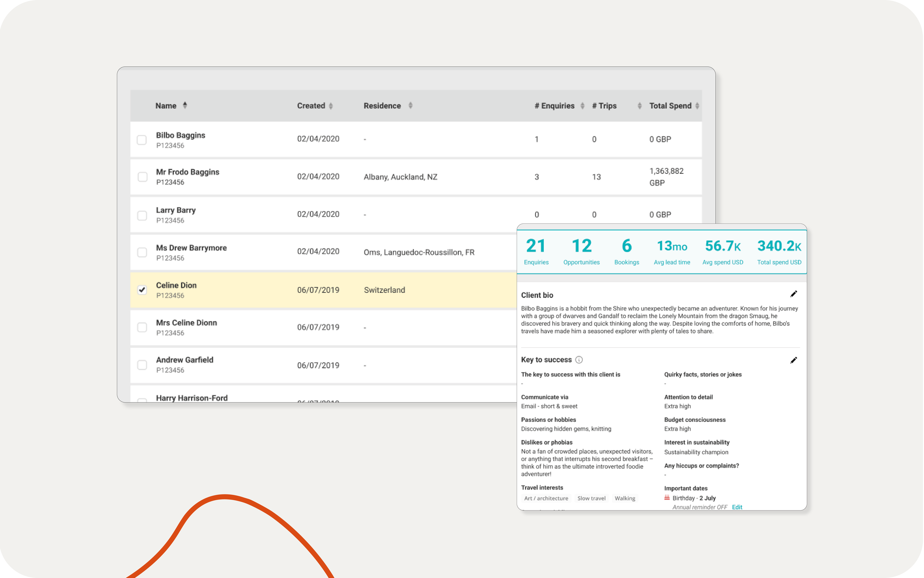Sort by Created date arrows
This screenshot has height=578, width=924.
click(x=331, y=106)
